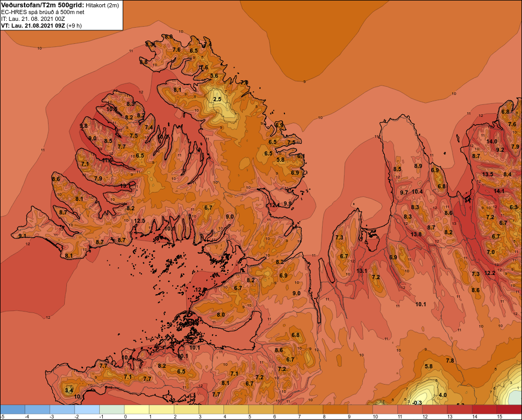Click the 12.5 temperature value
The image size is (522, 420).
[x=139, y=220]
